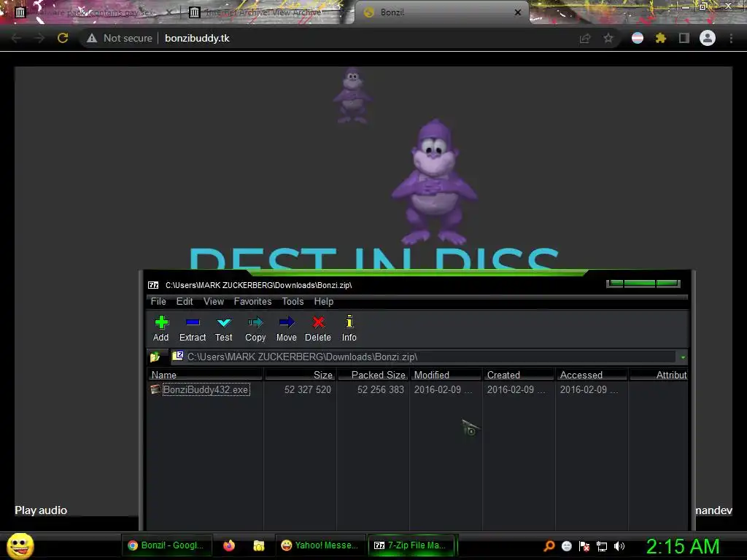Close the Bonzi! tab
The height and width of the screenshot is (560, 747).
518,12
